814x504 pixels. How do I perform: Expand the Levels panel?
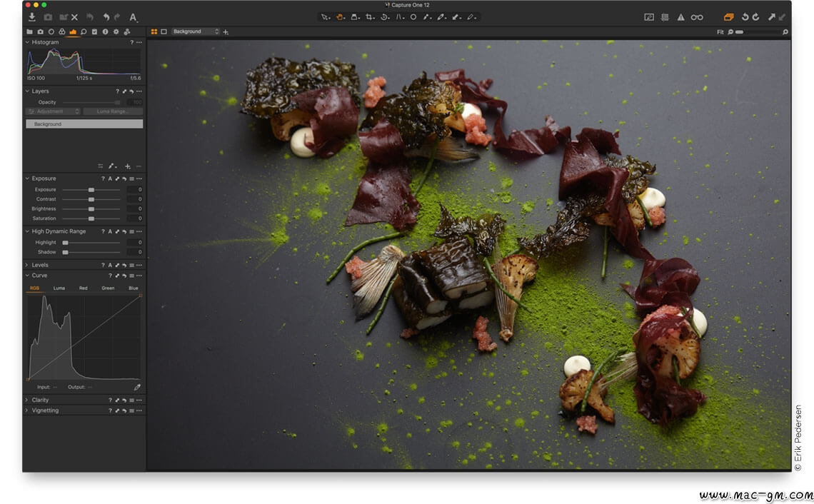tap(27, 266)
